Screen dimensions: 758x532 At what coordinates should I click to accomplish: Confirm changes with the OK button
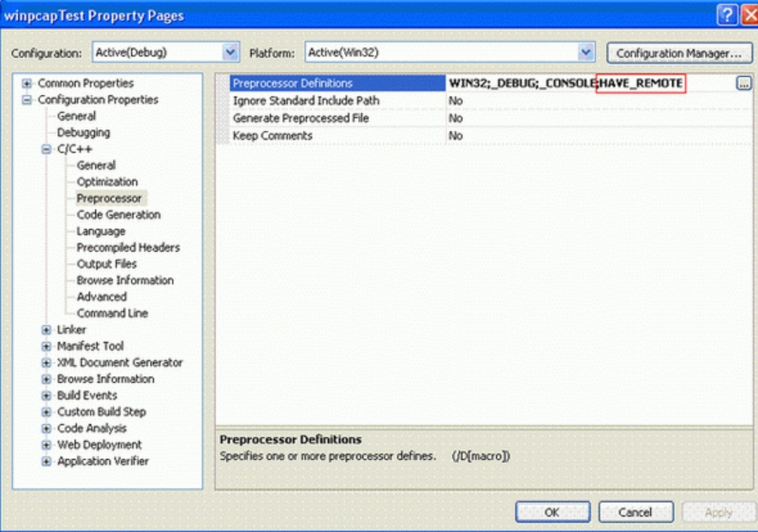click(x=552, y=512)
